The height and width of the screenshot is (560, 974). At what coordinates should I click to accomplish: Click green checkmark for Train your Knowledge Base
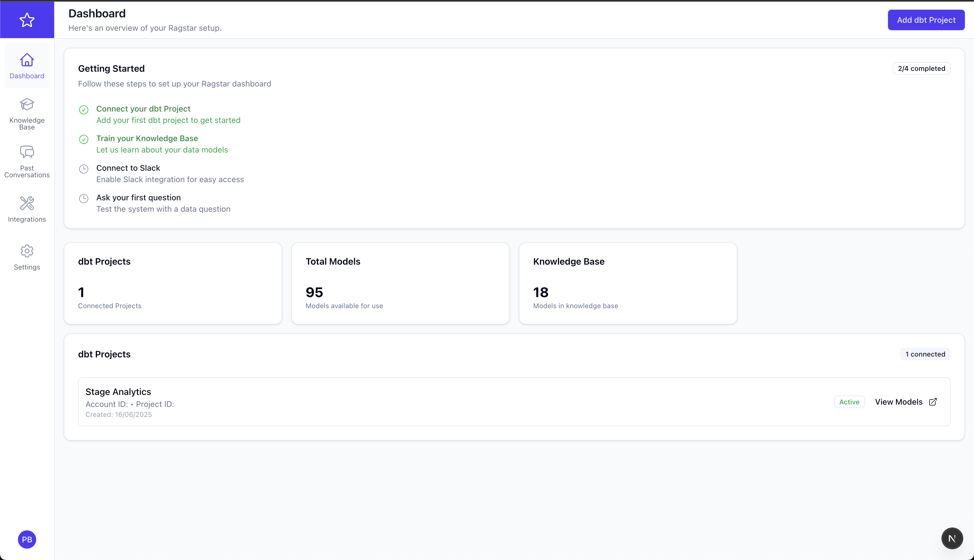(83, 140)
